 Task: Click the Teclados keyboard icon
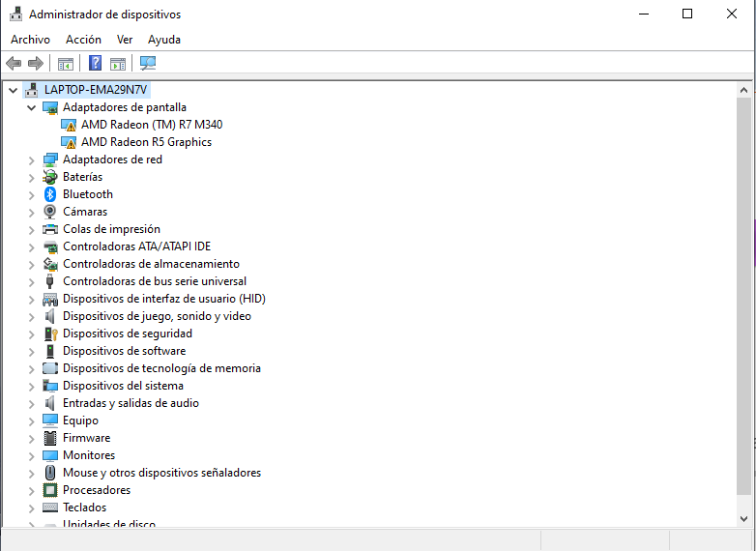click(50, 507)
